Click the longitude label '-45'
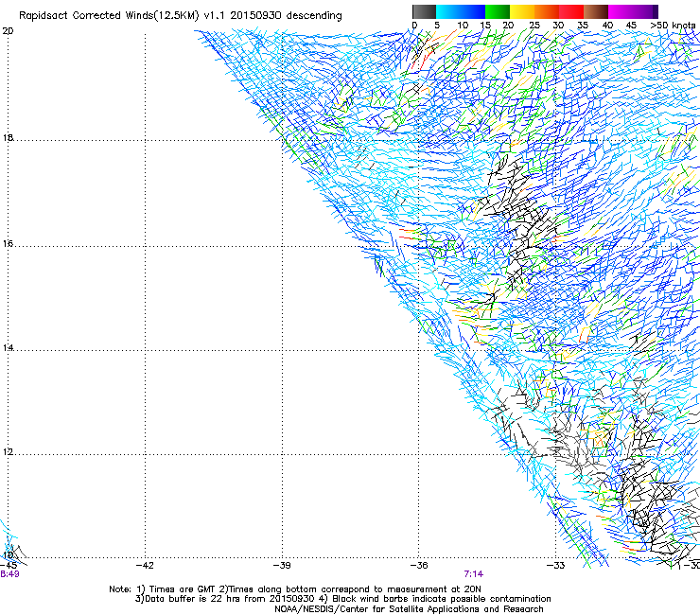The height and width of the screenshot is (615, 700). [x=9, y=566]
